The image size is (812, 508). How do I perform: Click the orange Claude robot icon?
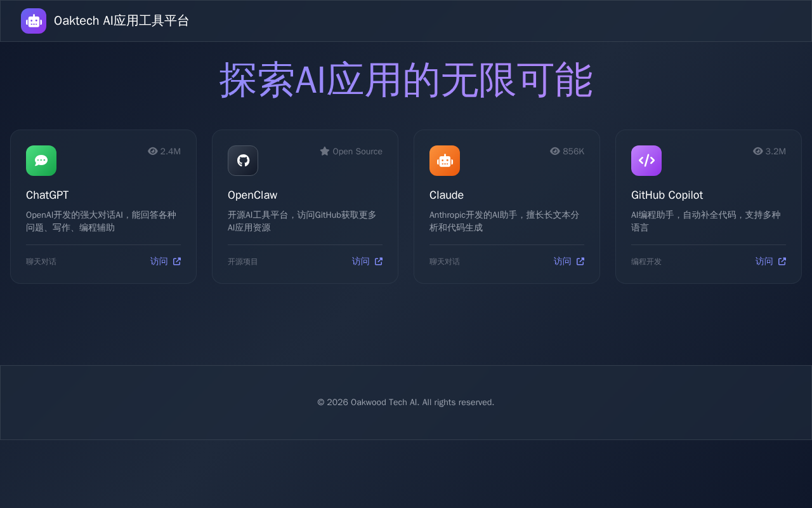pyautogui.click(x=445, y=161)
